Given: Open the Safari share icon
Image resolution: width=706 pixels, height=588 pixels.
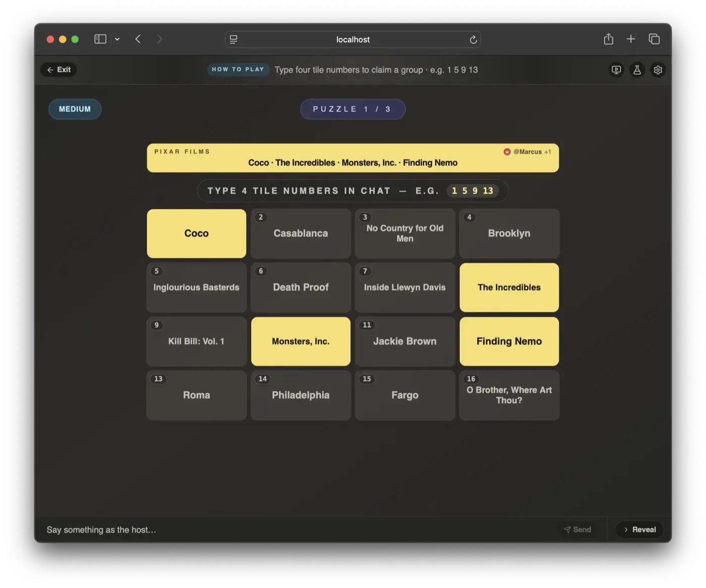Looking at the screenshot, I should 609,39.
